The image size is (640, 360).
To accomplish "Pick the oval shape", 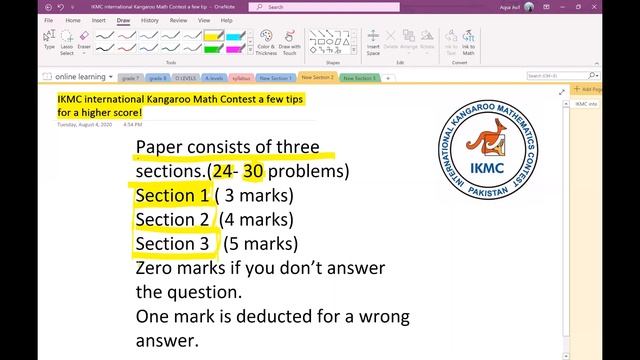I will point(329,42).
